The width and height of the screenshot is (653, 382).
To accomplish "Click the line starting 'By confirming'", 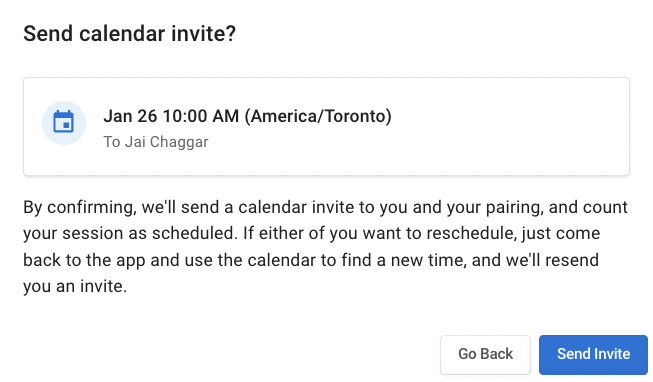I will (325, 207).
